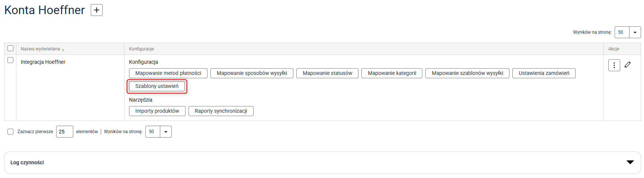Go to Mapowanie kategorii
The height and width of the screenshot is (178, 644).
click(x=392, y=73)
